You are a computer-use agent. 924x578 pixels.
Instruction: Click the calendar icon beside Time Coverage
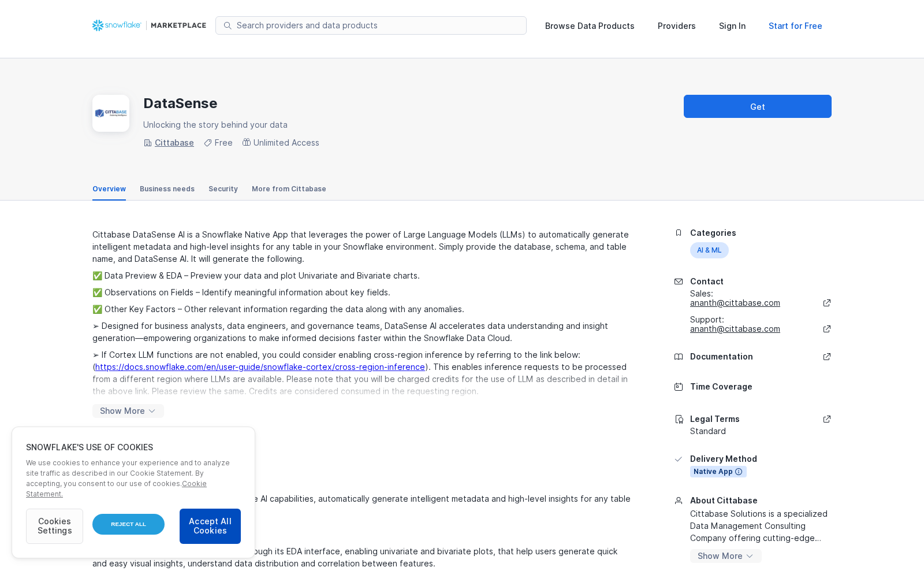[679, 387]
